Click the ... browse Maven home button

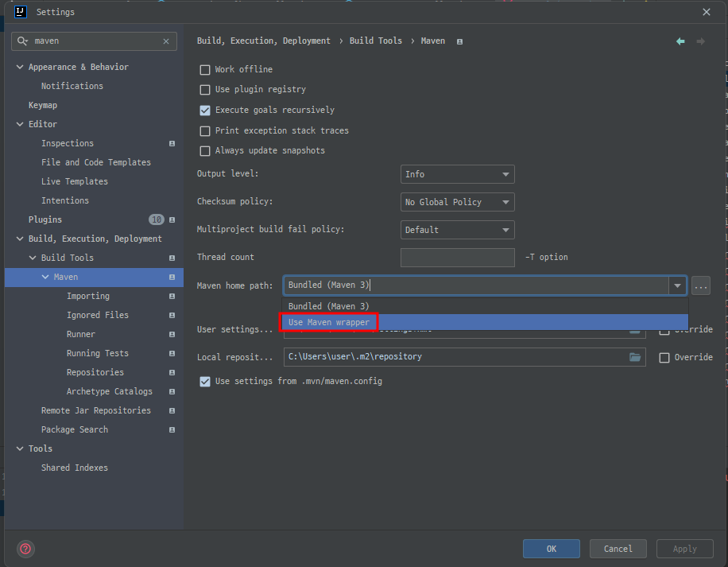coord(701,285)
